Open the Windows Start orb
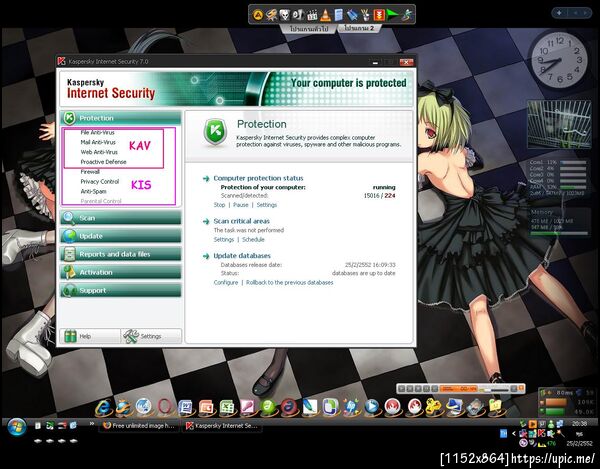The image size is (600, 469). pyautogui.click(x=16, y=427)
